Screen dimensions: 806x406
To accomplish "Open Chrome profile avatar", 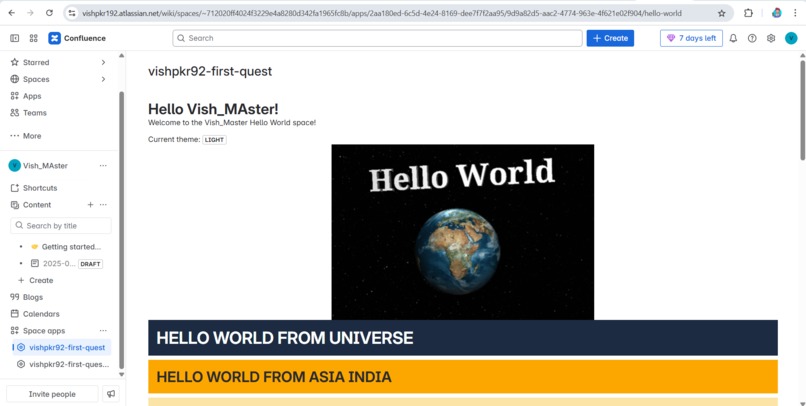I will [x=777, y=13].
